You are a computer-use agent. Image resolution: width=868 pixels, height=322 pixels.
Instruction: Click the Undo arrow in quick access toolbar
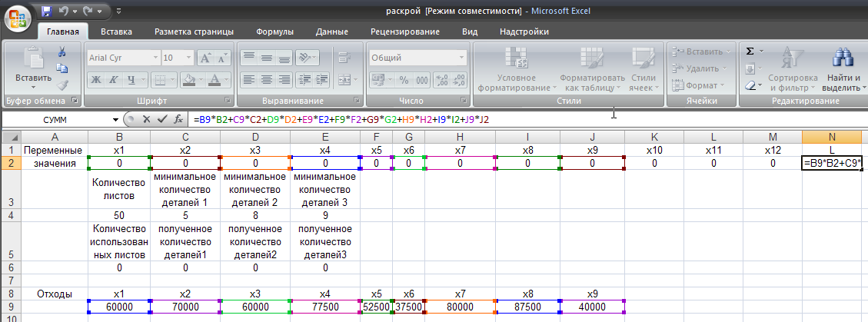tap(64, 11)
